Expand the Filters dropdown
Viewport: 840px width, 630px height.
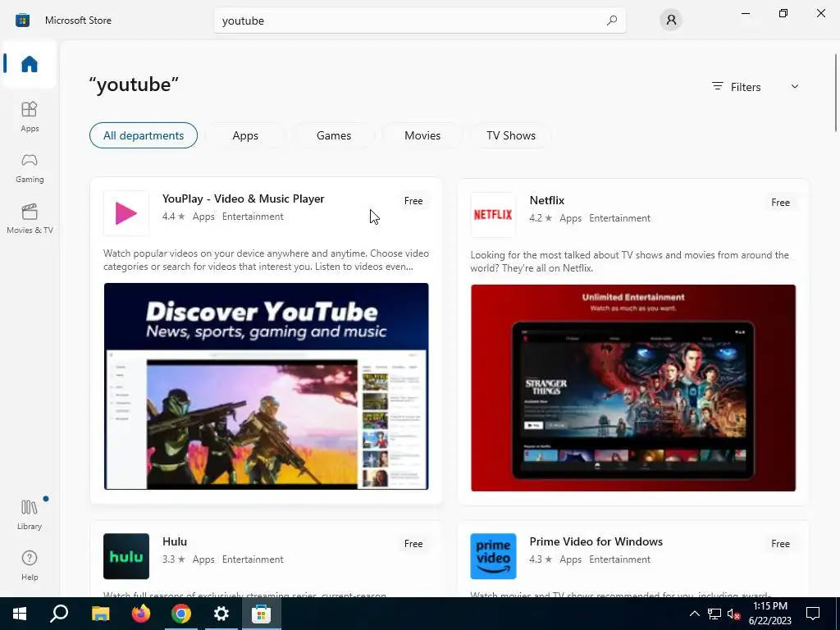tap(756, 87)
